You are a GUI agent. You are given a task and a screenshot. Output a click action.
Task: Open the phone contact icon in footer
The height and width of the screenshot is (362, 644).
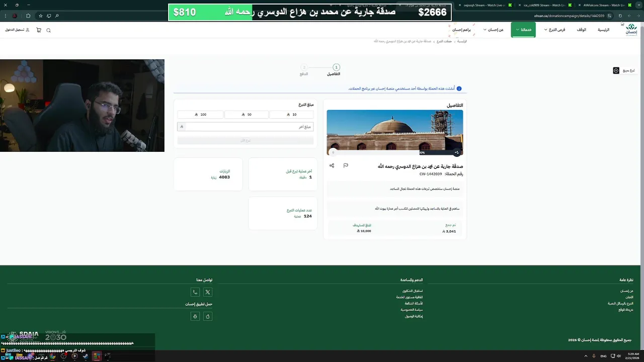[195, 292]
